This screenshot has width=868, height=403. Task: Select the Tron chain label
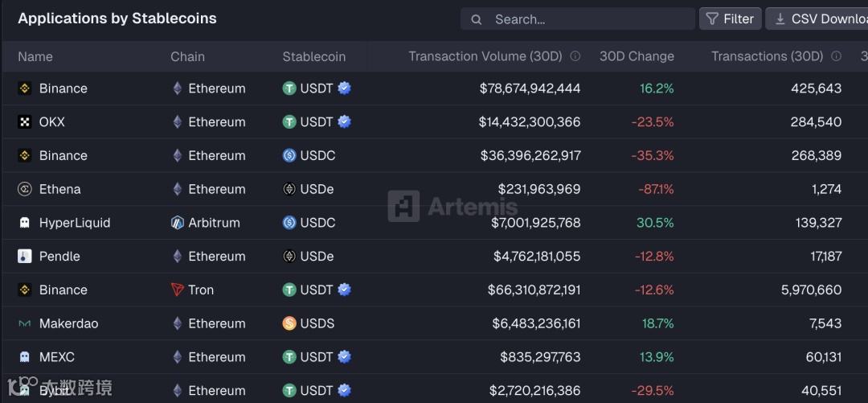[201, 290]
